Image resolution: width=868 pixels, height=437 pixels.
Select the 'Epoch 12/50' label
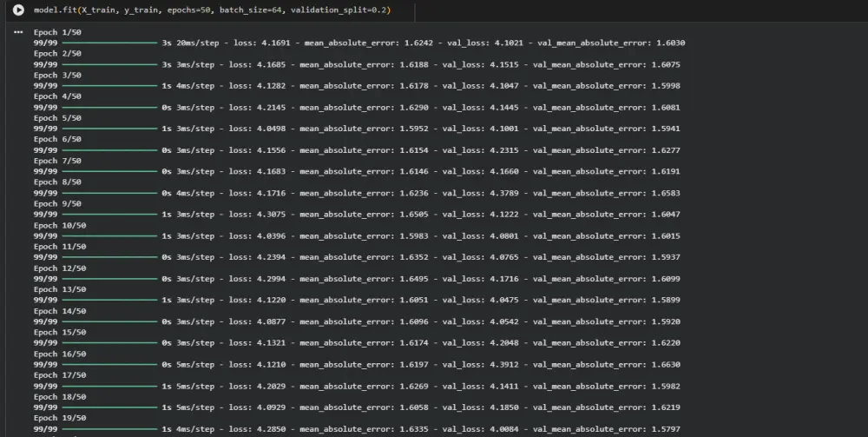point(60,268)
